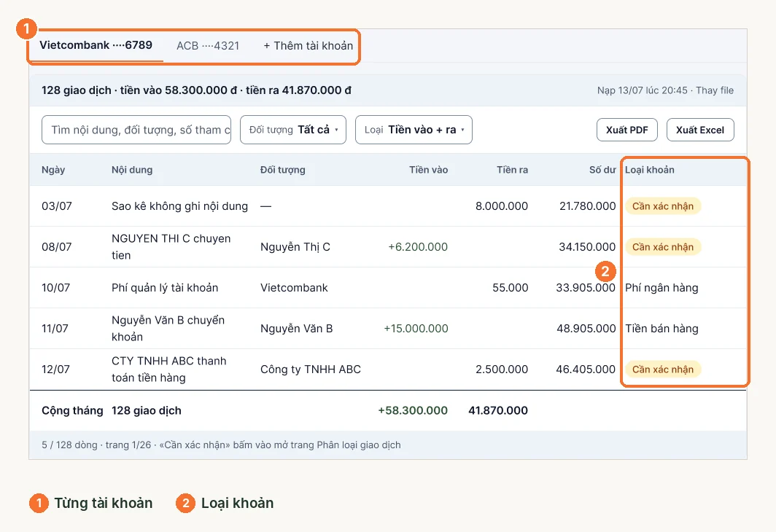Select the 21.780.000 balance value
This screenshot has width=776, height=532.
coord(587,206)
